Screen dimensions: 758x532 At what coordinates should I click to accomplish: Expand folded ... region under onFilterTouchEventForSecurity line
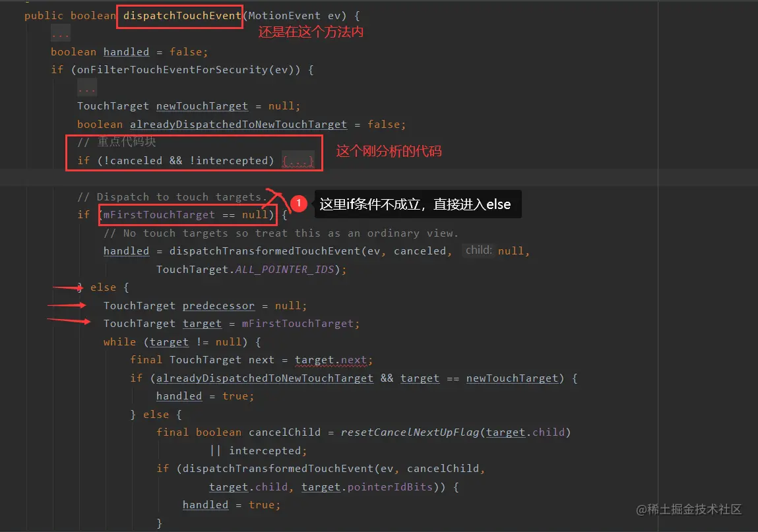pyautogui.click(x=87, y=88)
